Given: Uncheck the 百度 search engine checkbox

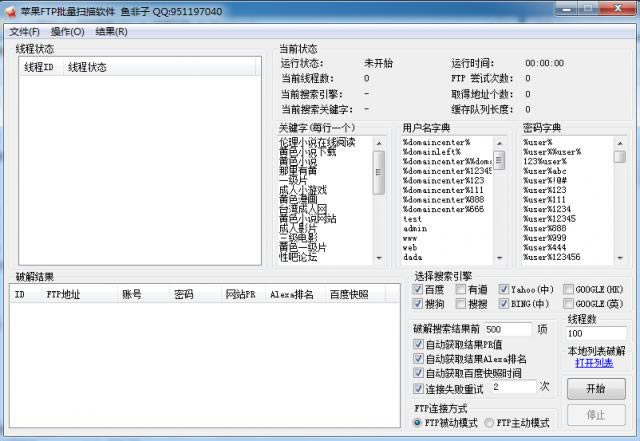Looking at the screenshot, I should [x=419, y=290].
